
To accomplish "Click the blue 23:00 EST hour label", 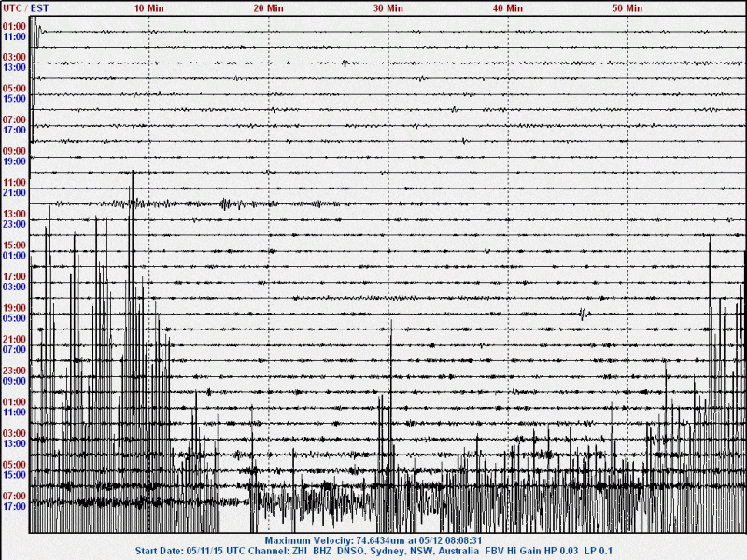I will pos(14,224).
